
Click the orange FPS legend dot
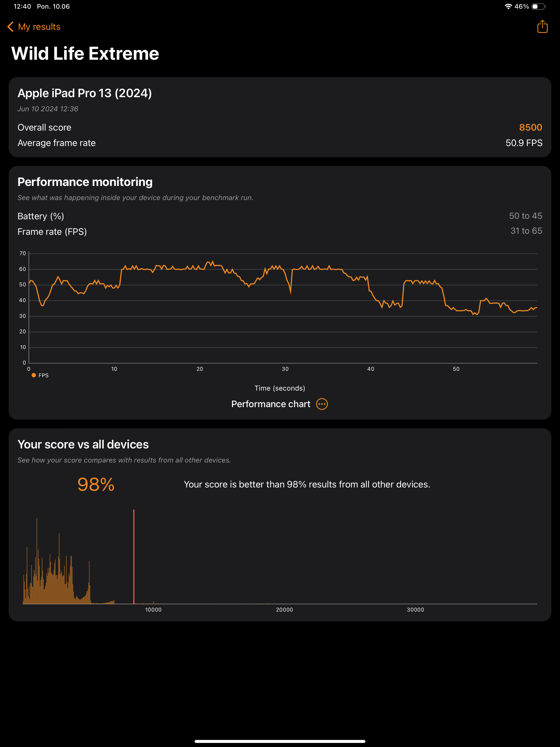(x=34, y=375)
